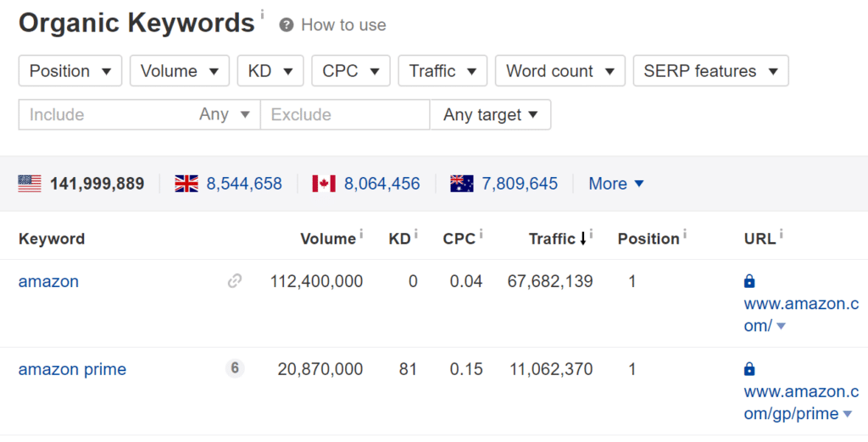Expand the Any target dropdown

pos(490,114)
